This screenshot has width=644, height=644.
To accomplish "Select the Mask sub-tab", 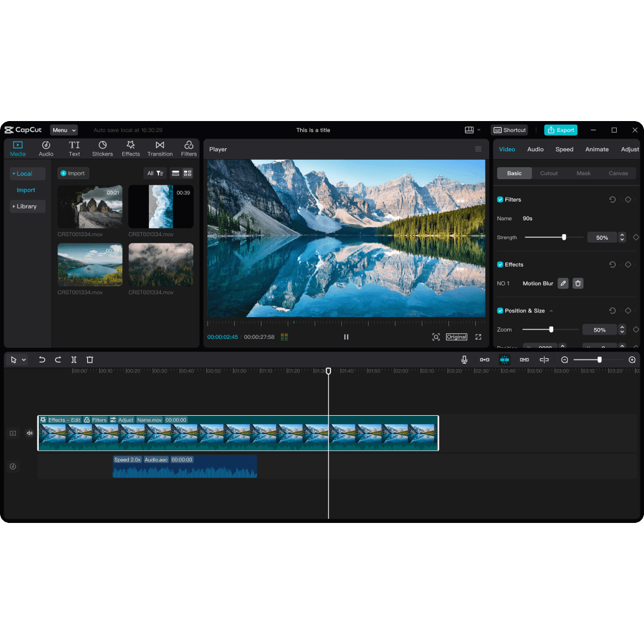I will pyautogui.click(x=583, y=173).
